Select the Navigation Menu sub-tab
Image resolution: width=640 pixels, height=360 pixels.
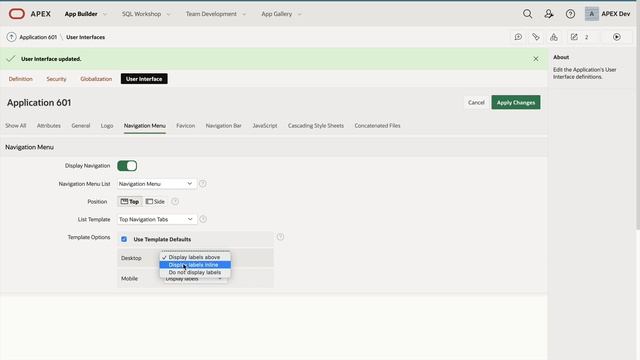144,126
